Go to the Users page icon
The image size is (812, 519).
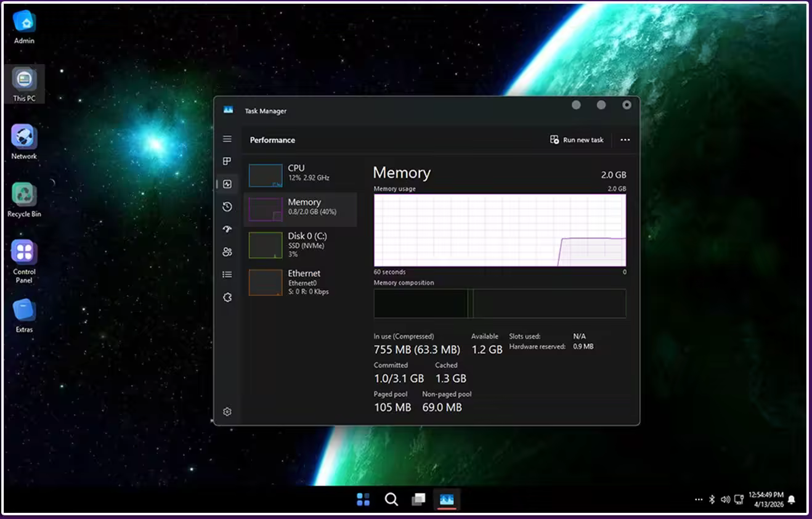227,251
